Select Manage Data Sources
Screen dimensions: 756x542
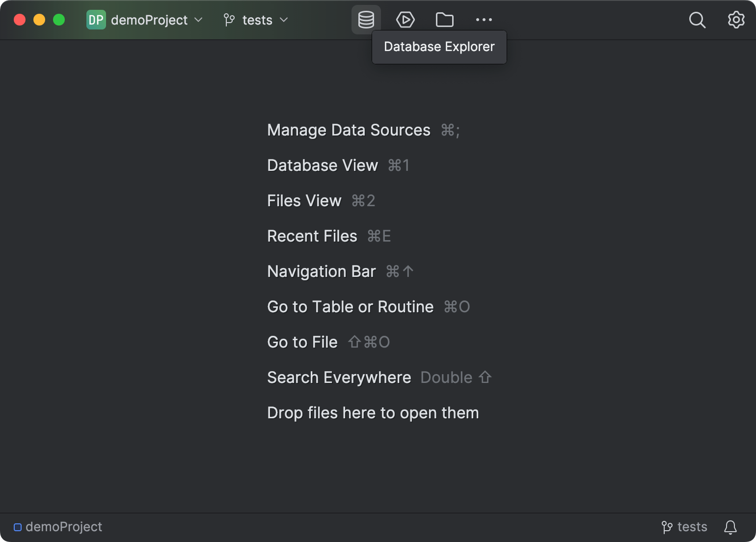coord(349,130)
